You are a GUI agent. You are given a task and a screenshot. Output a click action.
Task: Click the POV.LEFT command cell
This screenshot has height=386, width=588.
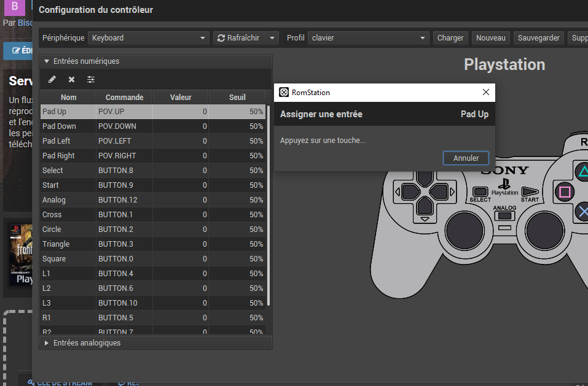coord(125,141)
